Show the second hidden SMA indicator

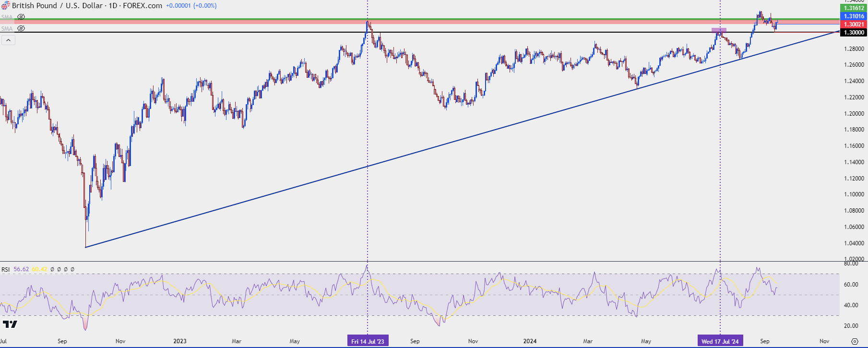tap(21, 28)
